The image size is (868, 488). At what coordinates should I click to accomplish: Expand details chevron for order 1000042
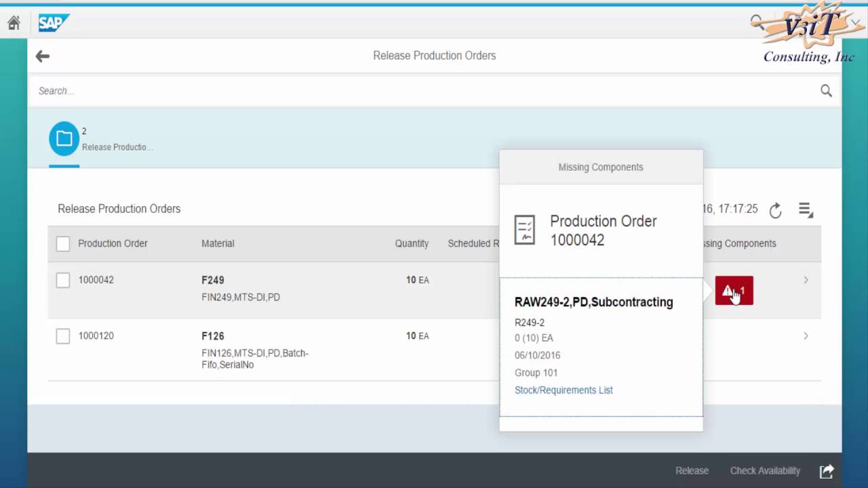(x=806, y=280)
